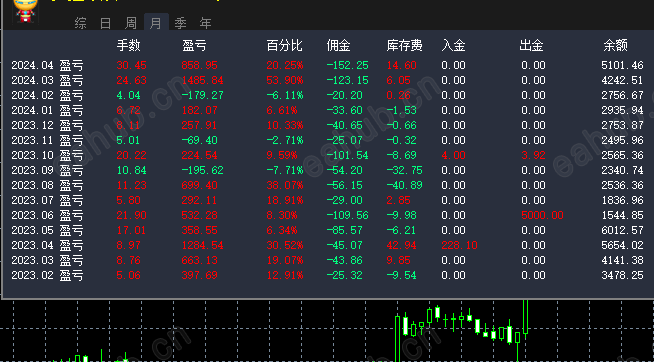The width and height of the screenshot is (654, 362).
Task: Click percentage 20.25%
Action: point(285,65)
